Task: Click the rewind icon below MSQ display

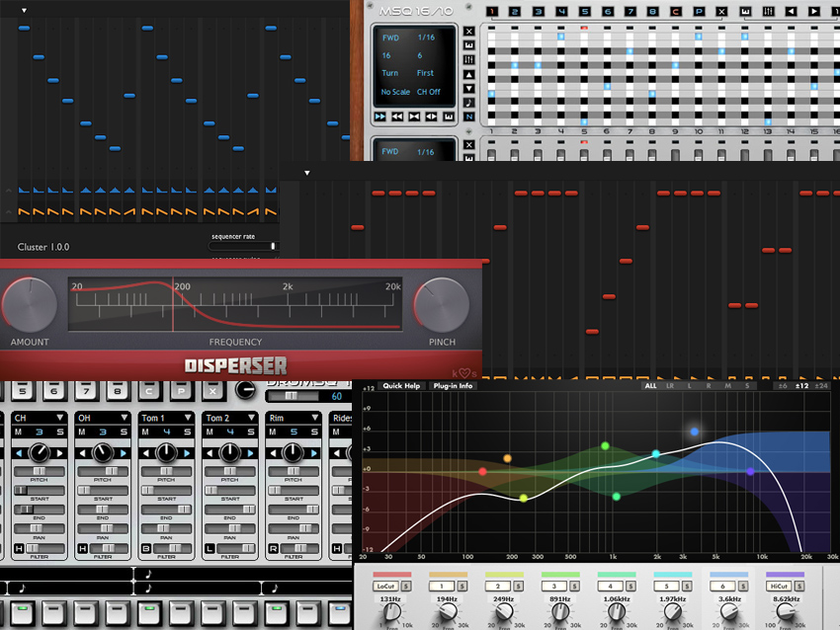Action: coord(397,117)
